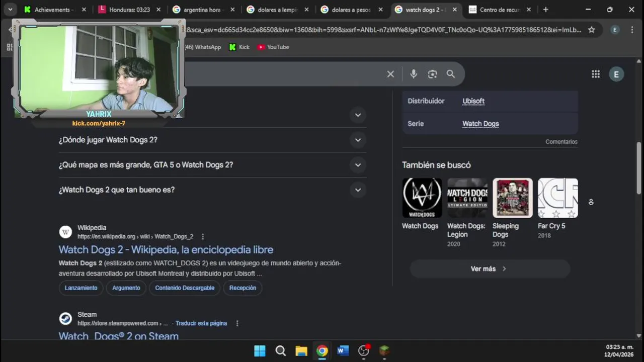Open OBS Studio from the taskbar

click(364, 351)
